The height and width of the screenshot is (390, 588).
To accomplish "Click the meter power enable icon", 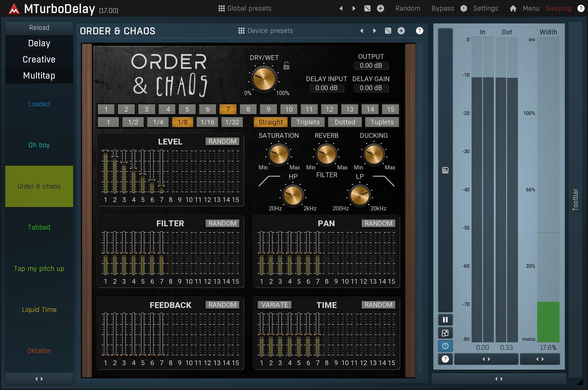I will tap(445, 346).
